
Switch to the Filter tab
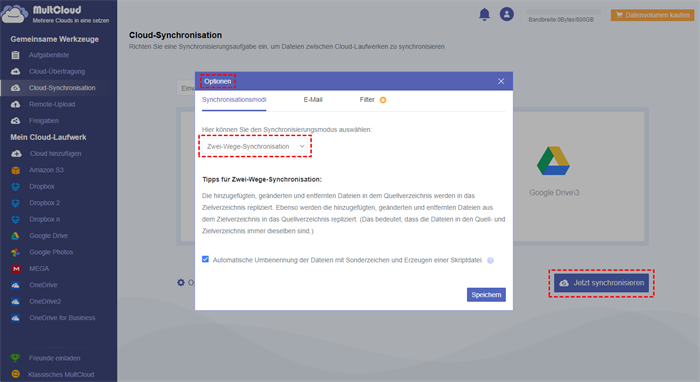click(x=367, y=100)
